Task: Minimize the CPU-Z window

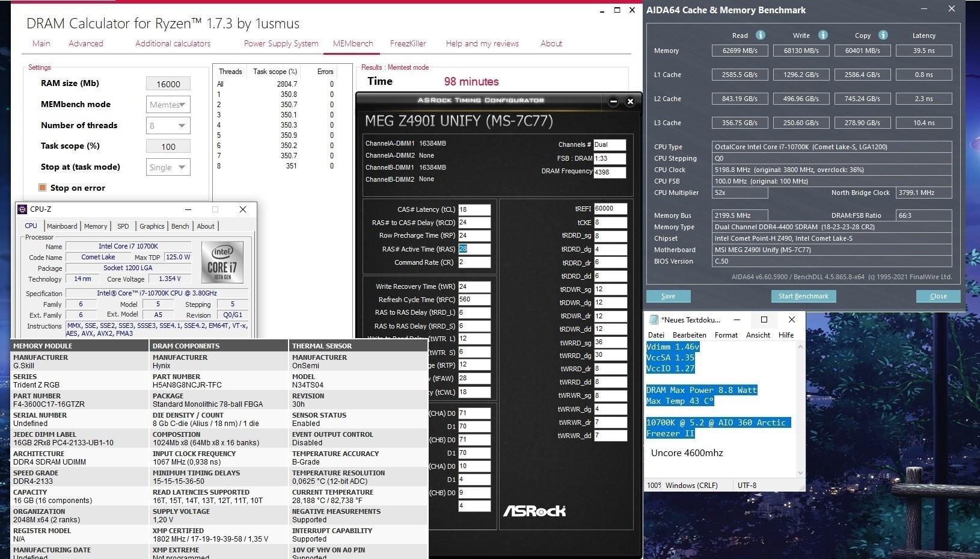Action: [188, 209]
